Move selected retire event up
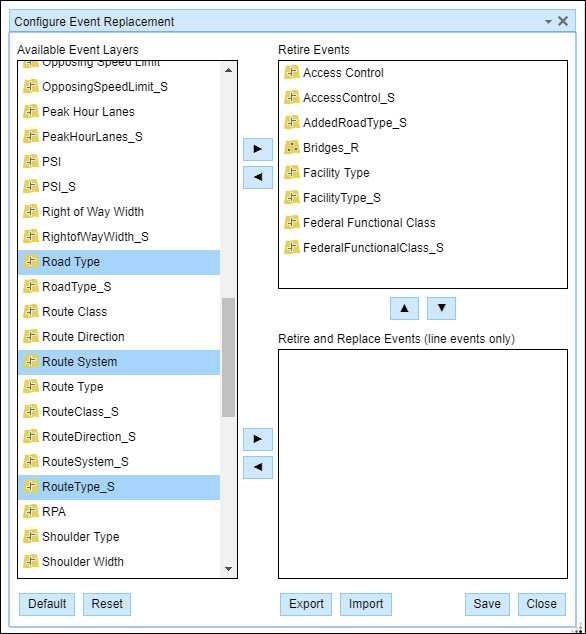Viewport: 586px width, 634px height. click(404, 309)
